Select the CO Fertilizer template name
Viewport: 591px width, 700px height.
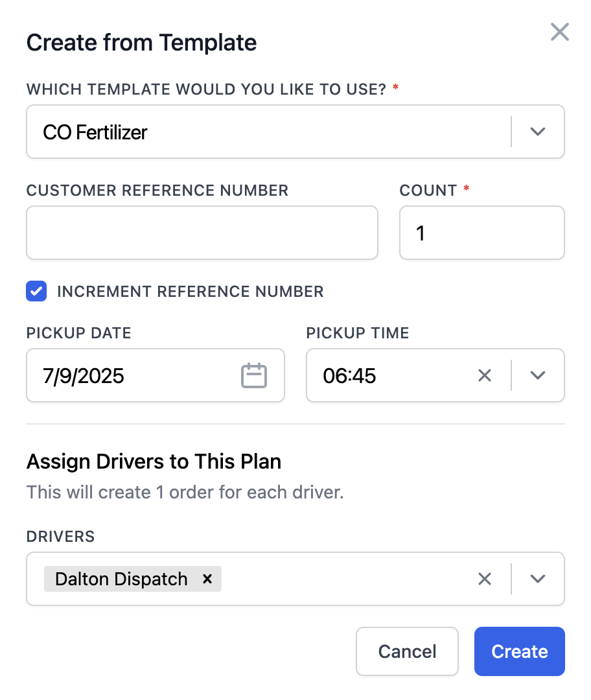point(95,132)
